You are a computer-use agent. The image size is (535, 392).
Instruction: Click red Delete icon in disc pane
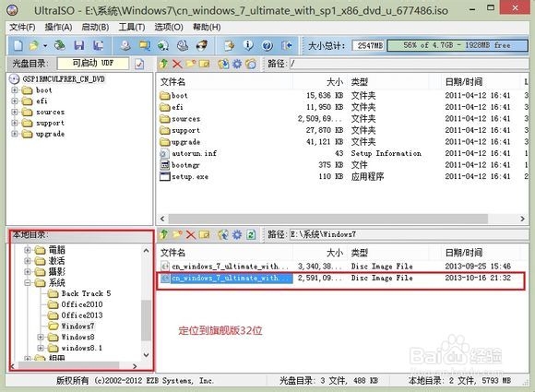[x=177, y=64]
